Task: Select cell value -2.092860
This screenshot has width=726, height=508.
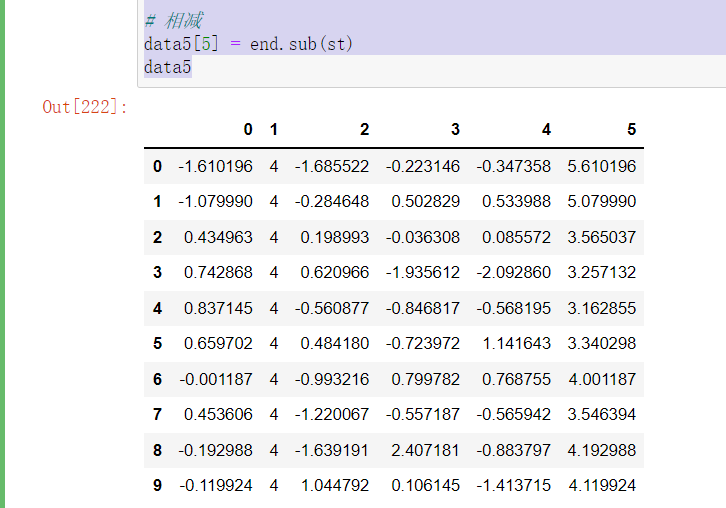Action: [513, 272]
